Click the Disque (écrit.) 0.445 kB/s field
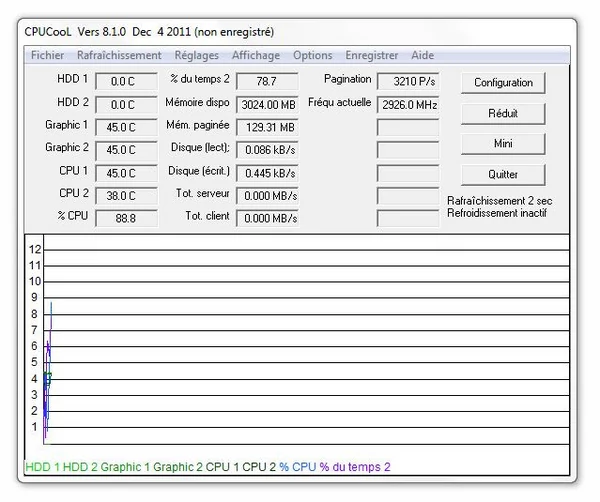 coord(267,173)
